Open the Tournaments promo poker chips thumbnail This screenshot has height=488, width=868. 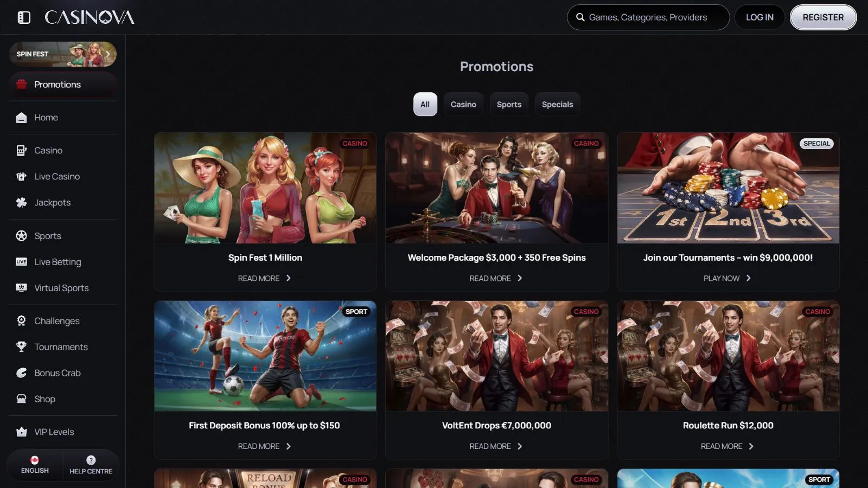pyautogui.click(x=728, y=188)
